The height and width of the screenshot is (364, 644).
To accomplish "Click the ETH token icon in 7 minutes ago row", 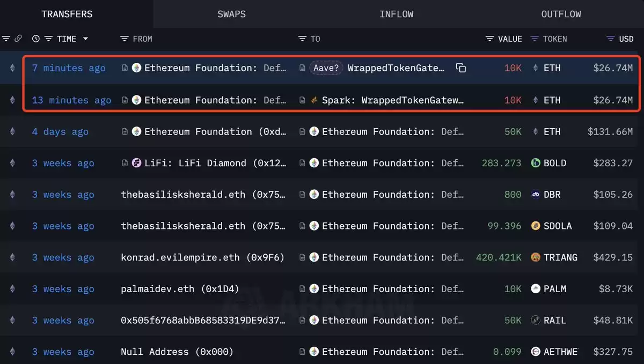I will (535, 68).
